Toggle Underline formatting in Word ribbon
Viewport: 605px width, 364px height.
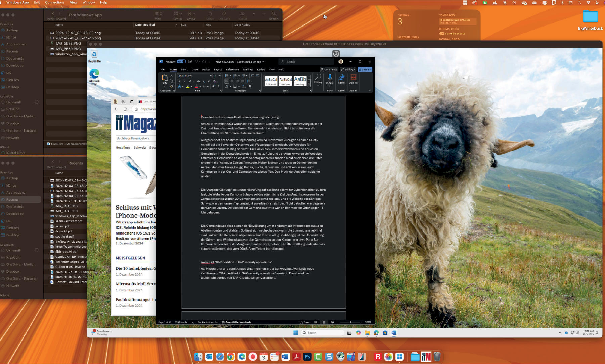point(190,81)
